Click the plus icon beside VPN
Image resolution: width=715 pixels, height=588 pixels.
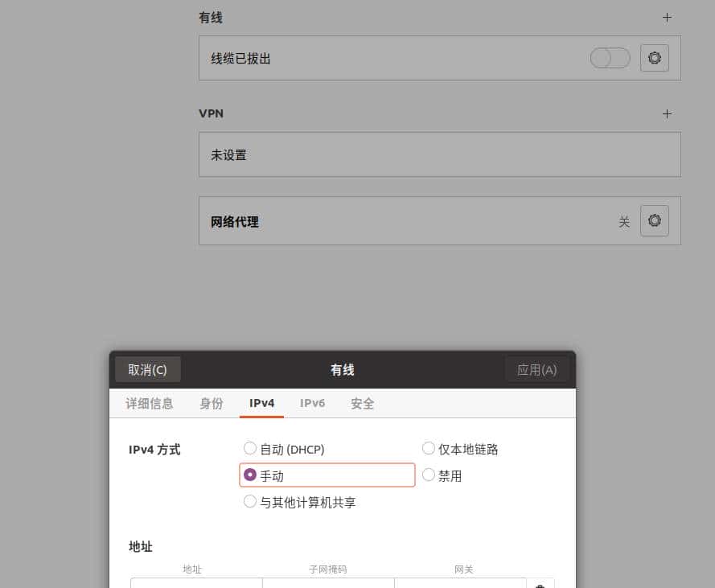pos(667,113)
